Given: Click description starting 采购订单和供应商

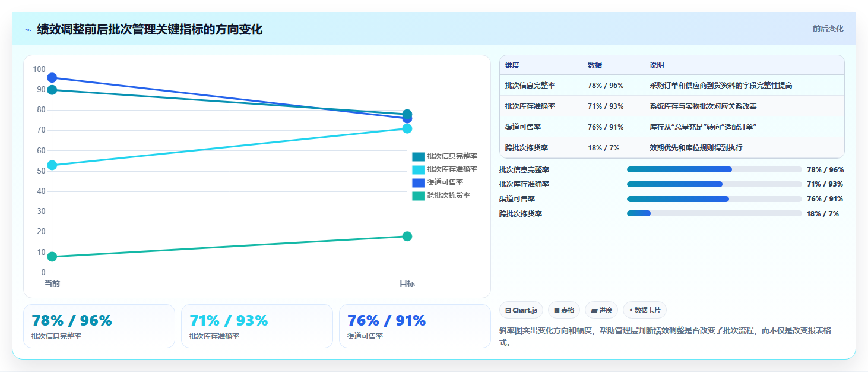Looking at the screenshot, I should pyautogui.click(x=721, y=86).
